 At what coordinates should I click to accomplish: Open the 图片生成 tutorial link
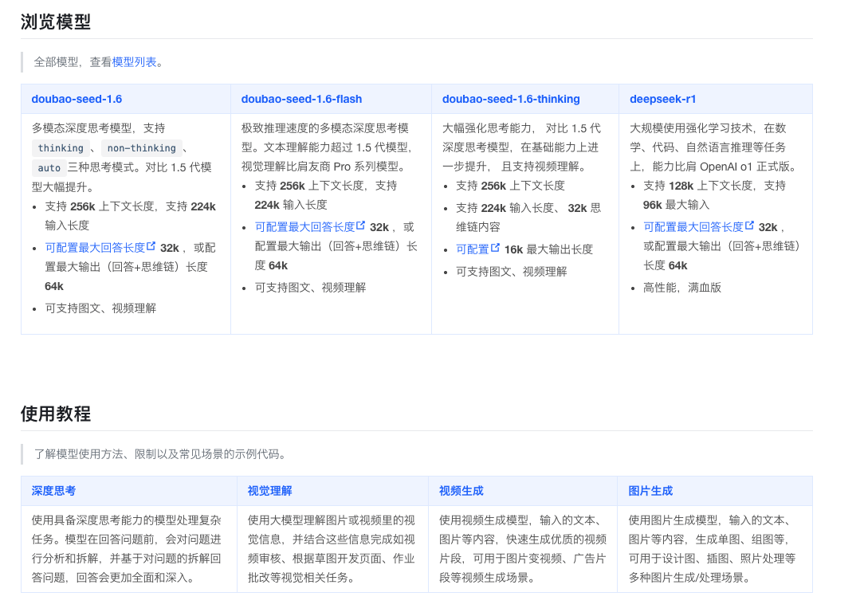point(650,491)
